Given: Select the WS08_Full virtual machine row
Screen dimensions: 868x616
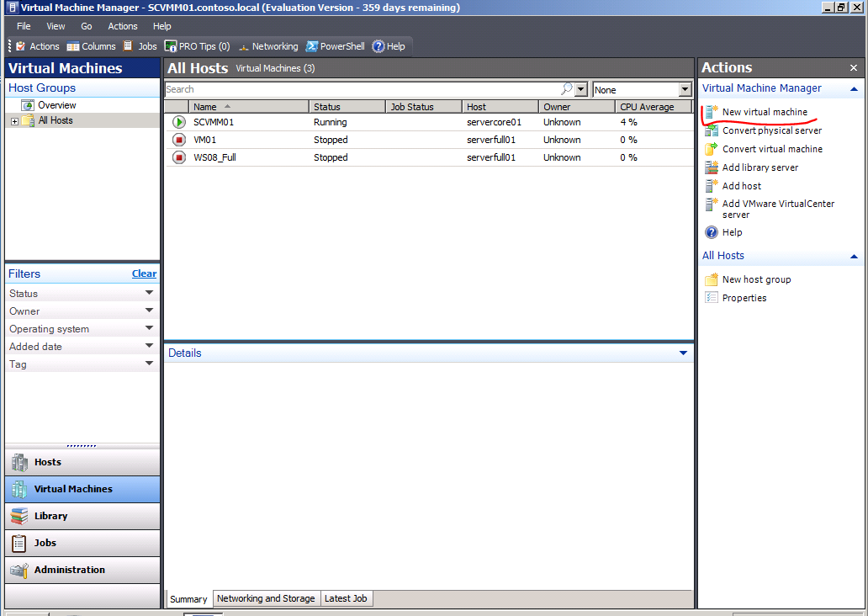Looking at the screenshot, I should [429, 157].
